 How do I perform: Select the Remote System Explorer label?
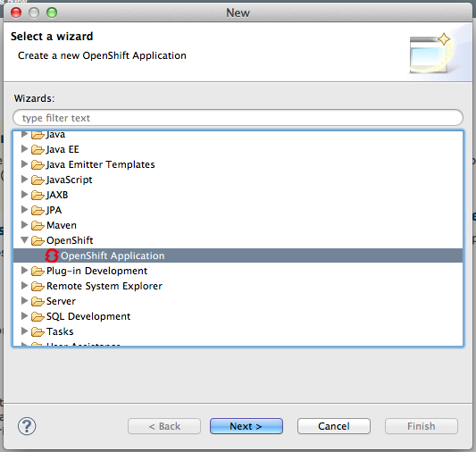tap(104, 286)
